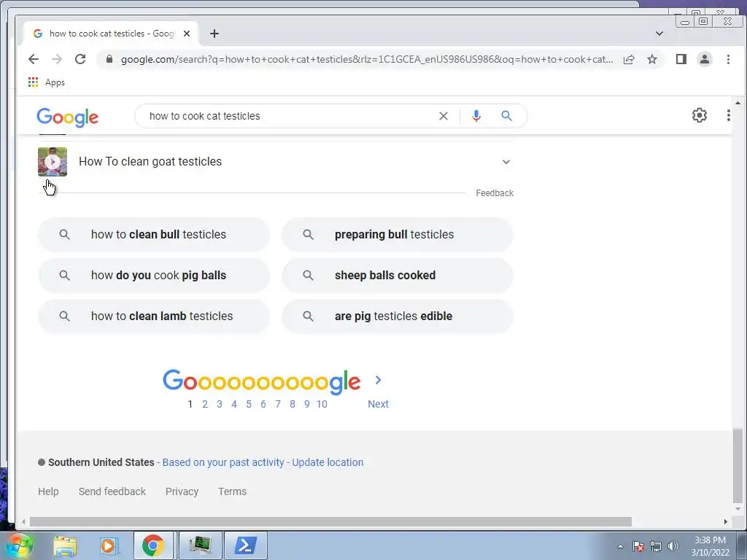Search 'how to clean lamb testicles'

(x=154, y=316)
